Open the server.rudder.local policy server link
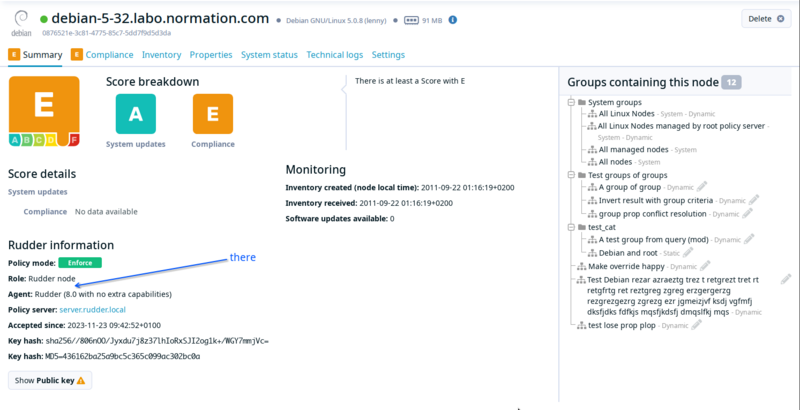This screenshot has width=800, height=410. point(92,310)
